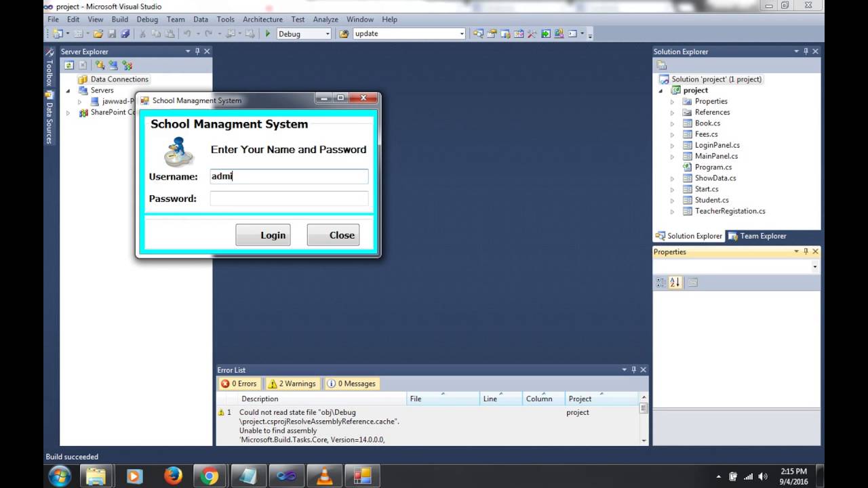
Task: Open the Debug configuration dropdown
Action: click(328, 34)
